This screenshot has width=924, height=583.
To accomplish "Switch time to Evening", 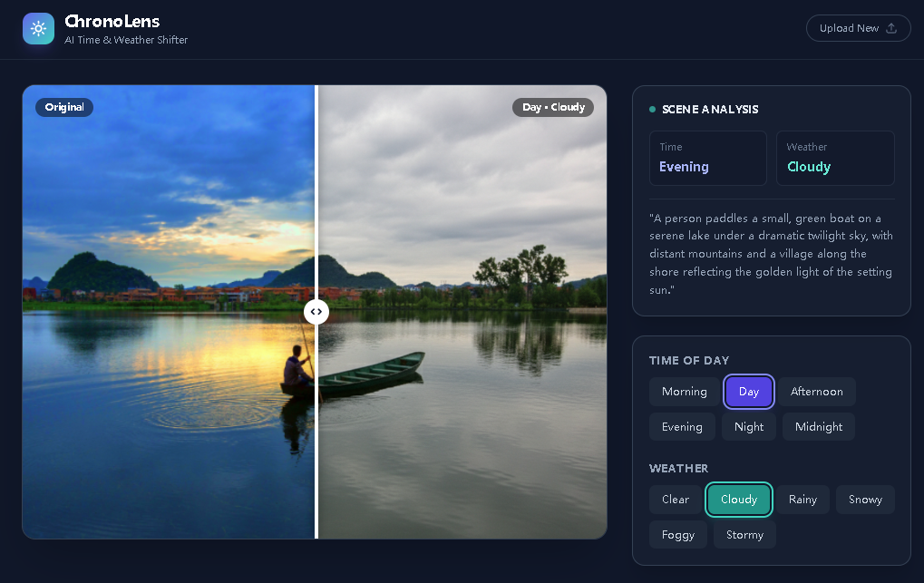I will click(x=682, y=427).
